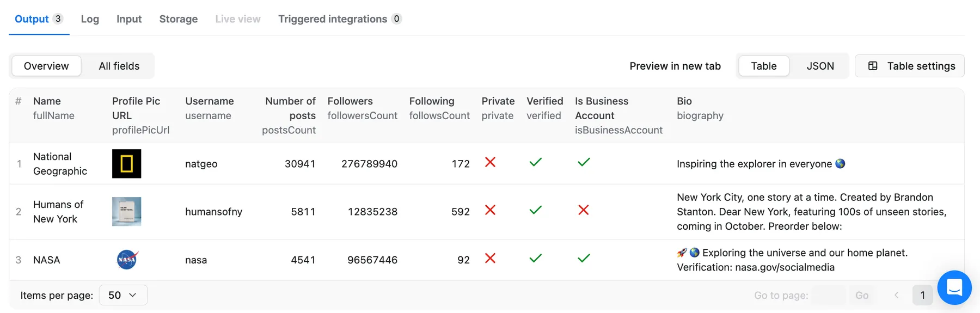Click the Humans of New York profile picture
This screenshot has height=313, width=980.
pyautogui.click(x=126, y=211)
